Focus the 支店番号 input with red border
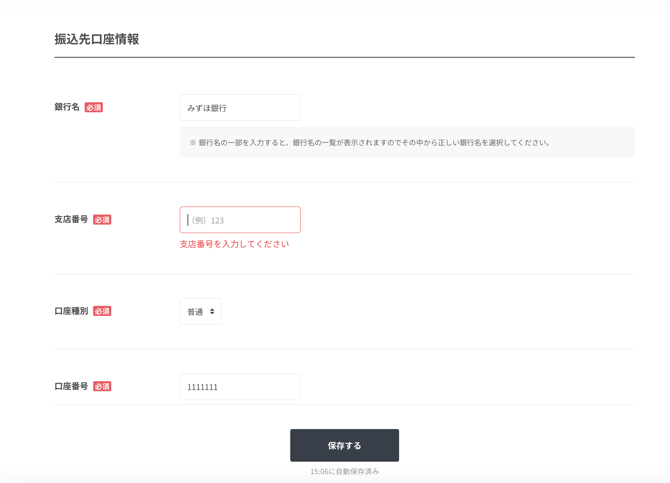 pos(240,220)
